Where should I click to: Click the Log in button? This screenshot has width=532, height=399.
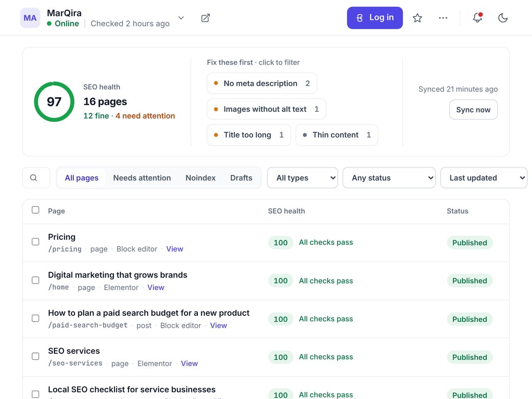(375, 18)
